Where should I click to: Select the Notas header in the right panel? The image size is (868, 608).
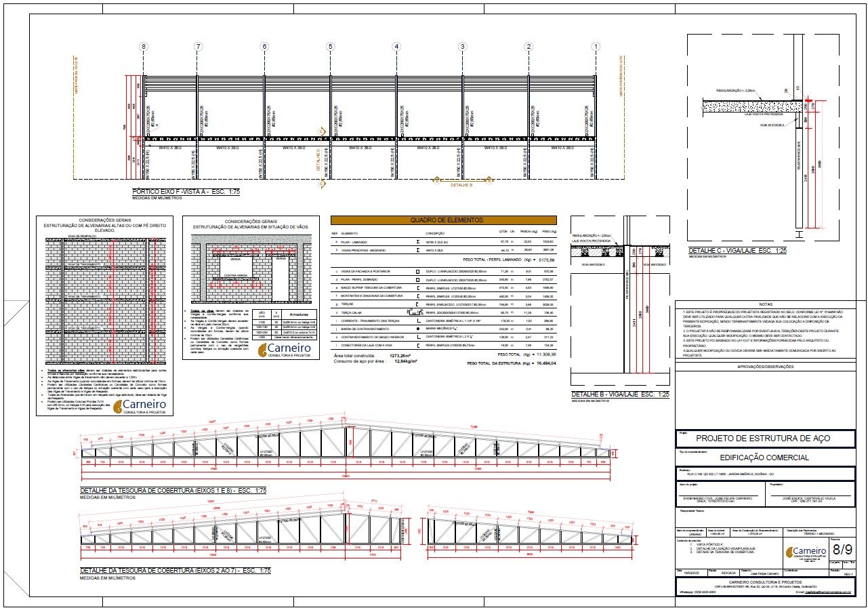click(765, 304)
